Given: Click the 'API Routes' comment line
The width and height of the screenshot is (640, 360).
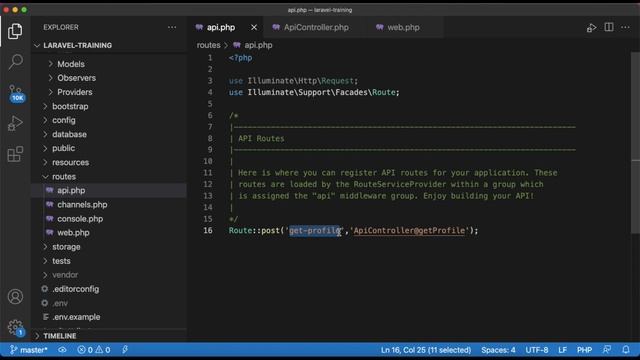Looking at the screenshot, I should pos(261,138).
